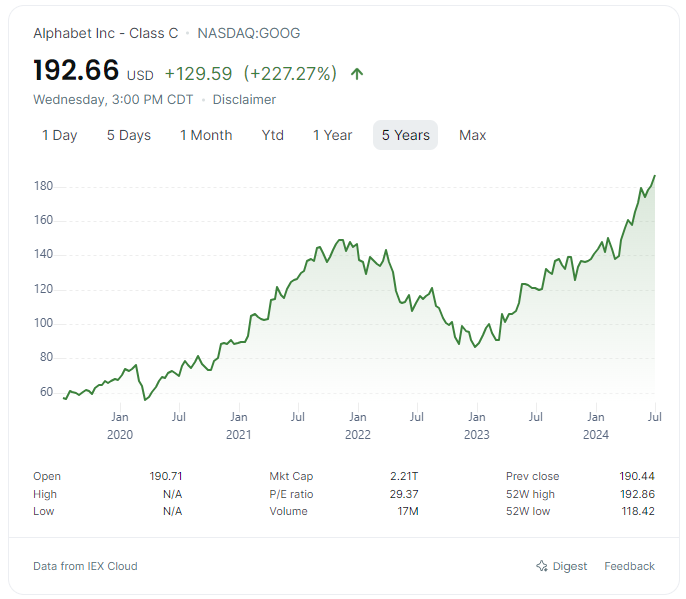Switch to the Ytd range

pos(273,135)
